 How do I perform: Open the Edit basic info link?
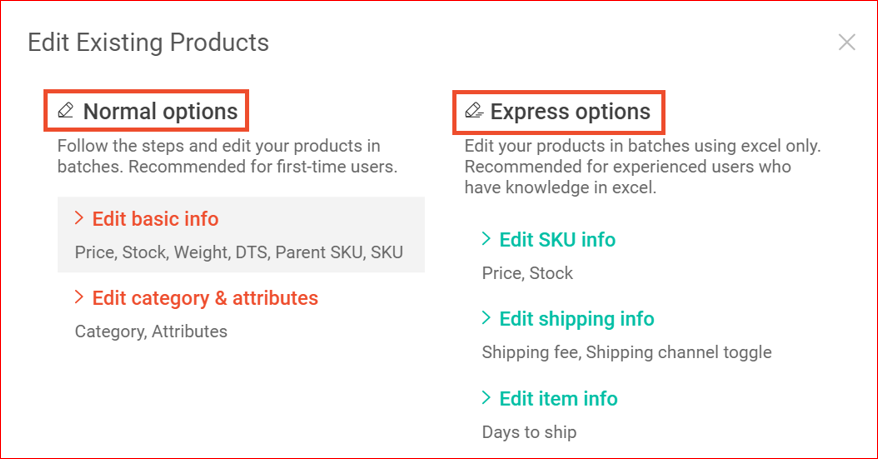pyautogui.click(x=155, y=218)
